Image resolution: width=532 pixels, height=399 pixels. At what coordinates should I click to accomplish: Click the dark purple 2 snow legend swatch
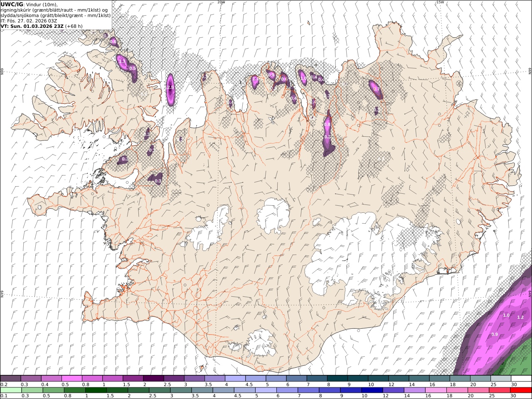point(153,378)
